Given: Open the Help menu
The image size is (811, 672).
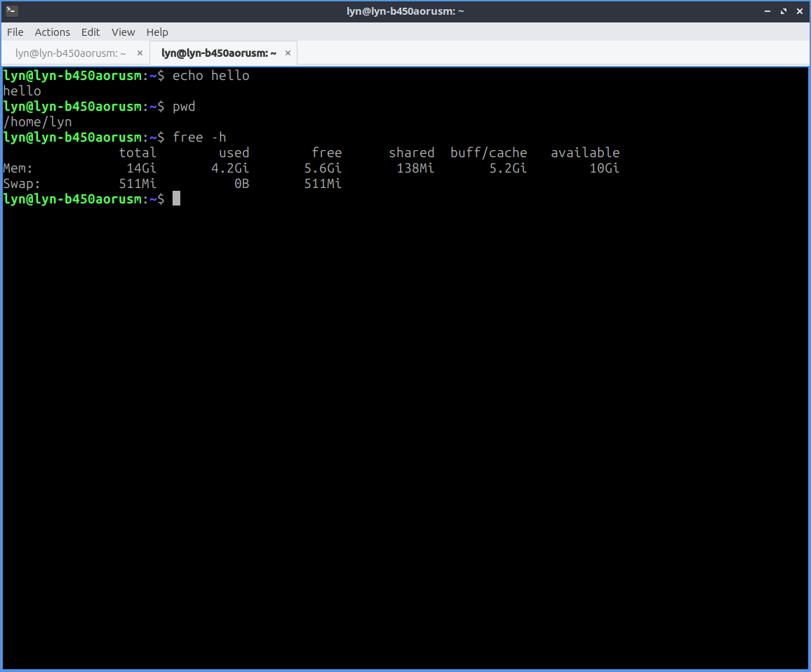Looking at the screenshot, I should (x=157, y=32).
